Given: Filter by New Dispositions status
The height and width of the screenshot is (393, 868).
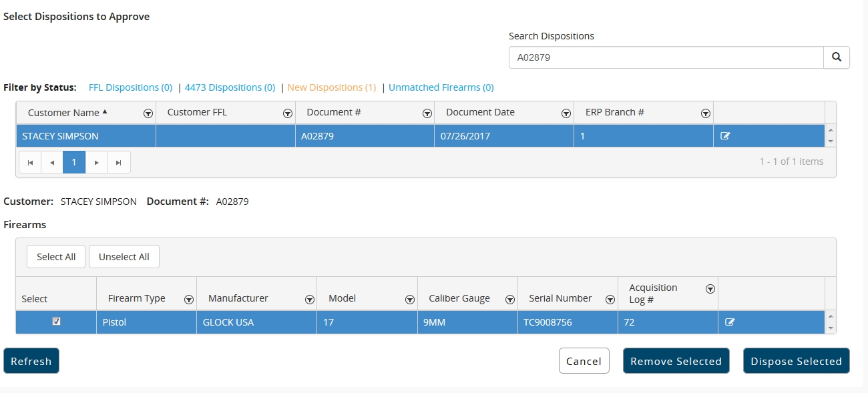Looking at the screenshot, I should [331, 87].
